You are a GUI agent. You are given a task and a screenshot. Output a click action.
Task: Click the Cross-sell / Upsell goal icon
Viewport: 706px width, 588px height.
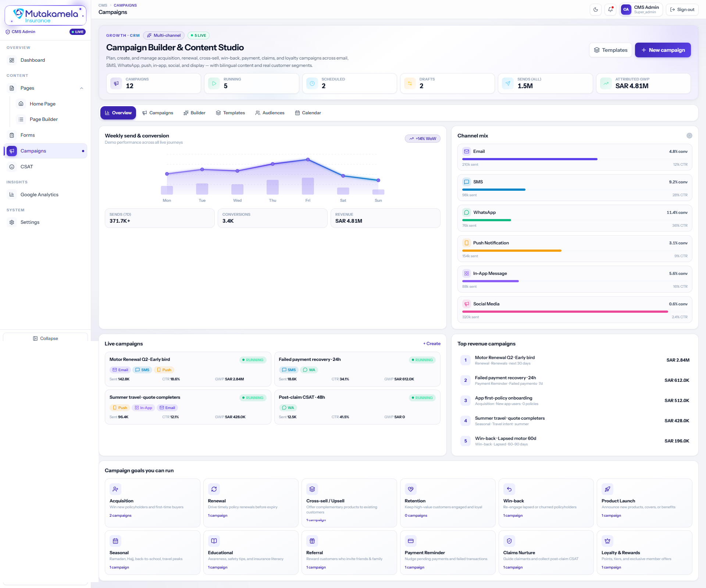point(312,489)
